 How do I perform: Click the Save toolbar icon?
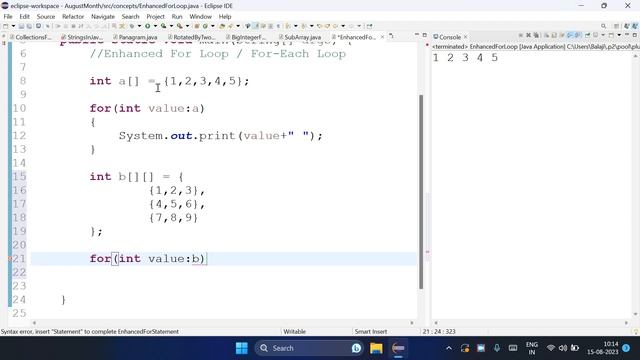(x=21, y=26)
